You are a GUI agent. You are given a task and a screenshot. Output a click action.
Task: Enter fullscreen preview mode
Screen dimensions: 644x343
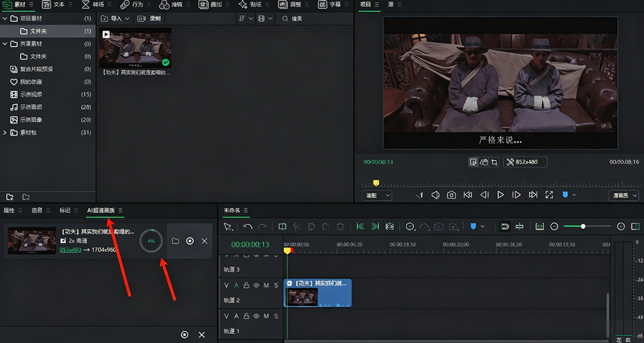(x=549, y=195)
